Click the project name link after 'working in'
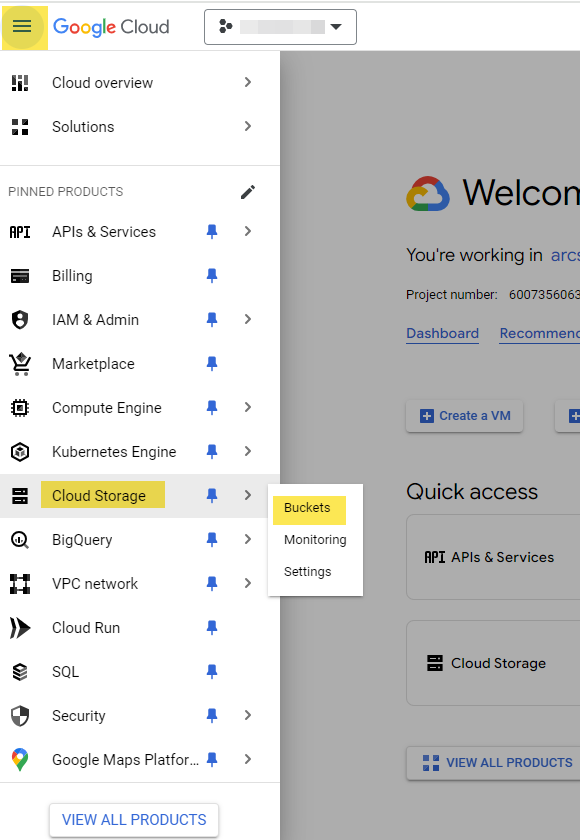 pos(565,255)
